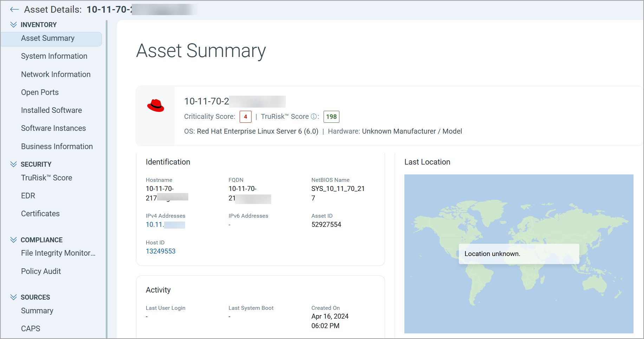Click the Criticality Score badge showing 4

[x=245, y=117]
